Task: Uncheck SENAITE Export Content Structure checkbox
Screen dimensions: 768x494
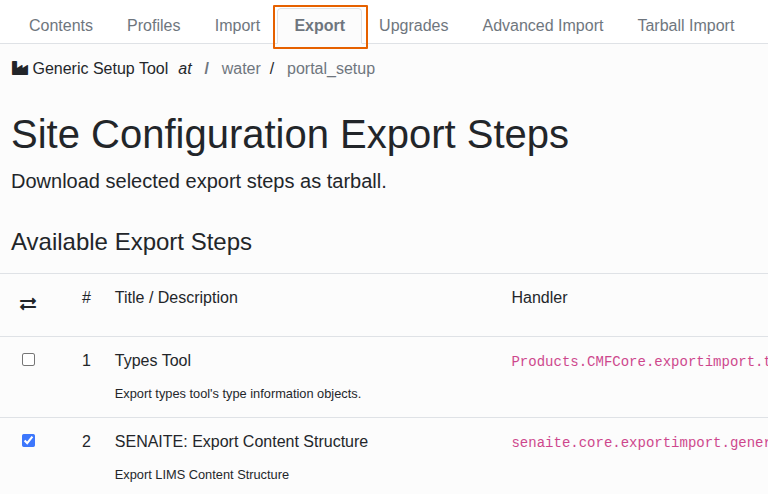Action: pos(28,440)
